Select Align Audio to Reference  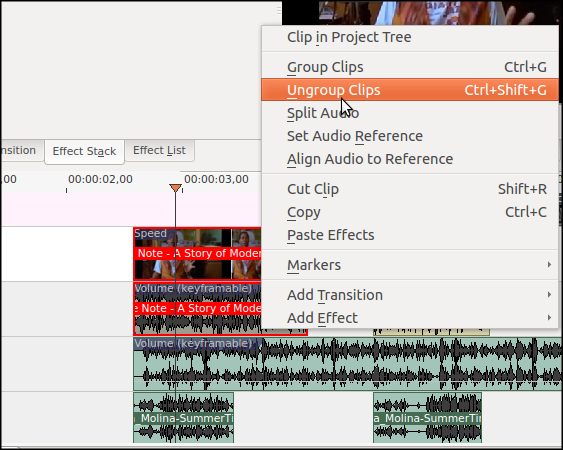click(410, 159)
